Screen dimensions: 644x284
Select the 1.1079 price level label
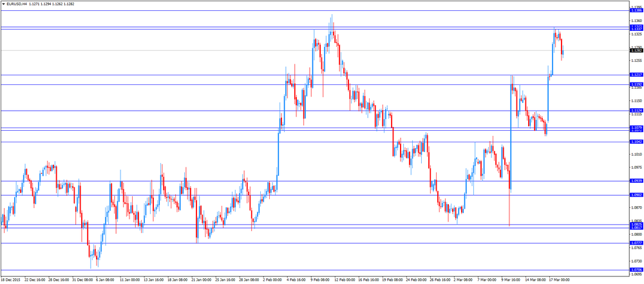click(636, 128)
